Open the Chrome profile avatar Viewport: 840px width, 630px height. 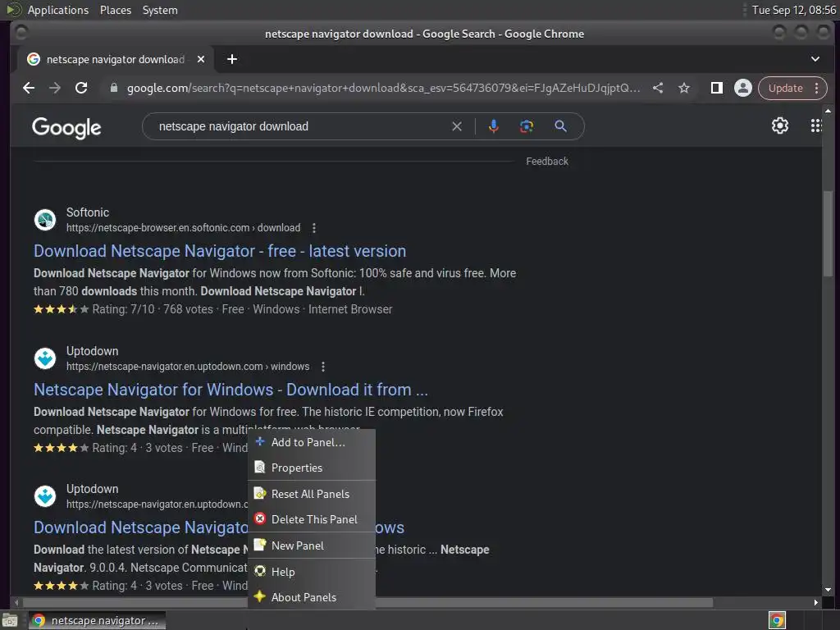(742, 88)
